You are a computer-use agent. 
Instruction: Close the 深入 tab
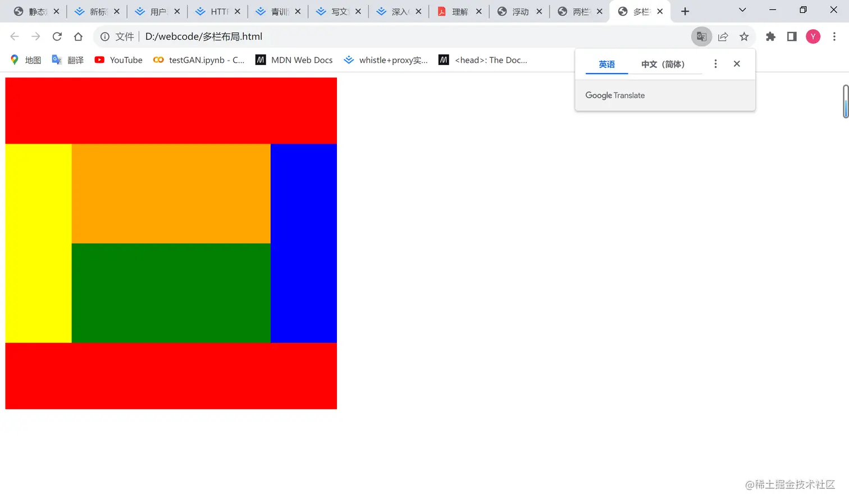point(418,11)
